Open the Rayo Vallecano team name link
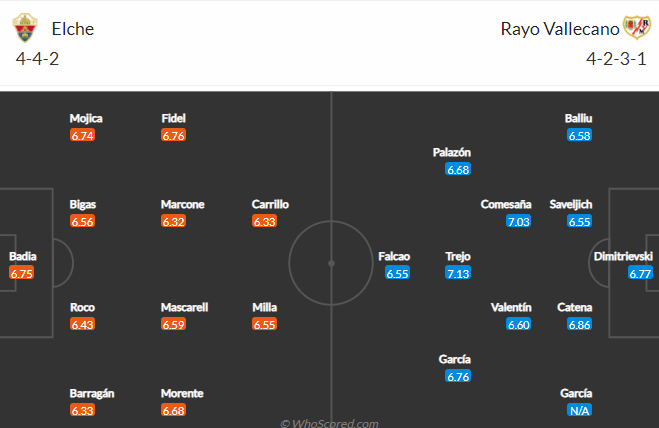The image size is (659, 428). (x=560, y=29)
